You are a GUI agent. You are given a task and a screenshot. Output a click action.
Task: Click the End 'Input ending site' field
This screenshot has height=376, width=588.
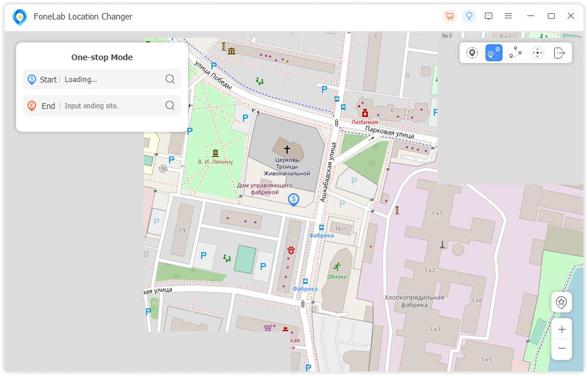[x=102, y=105]
